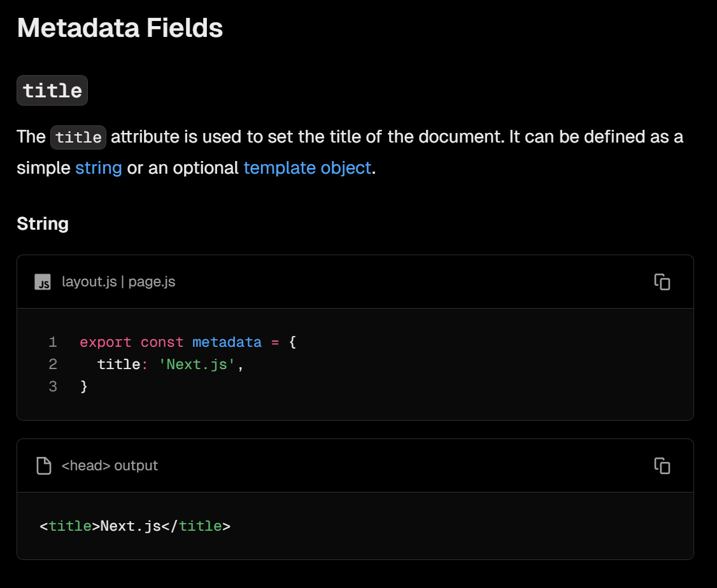Select line number 3 in the code block
The image size is (717, 588).
[x=53, y=386]
